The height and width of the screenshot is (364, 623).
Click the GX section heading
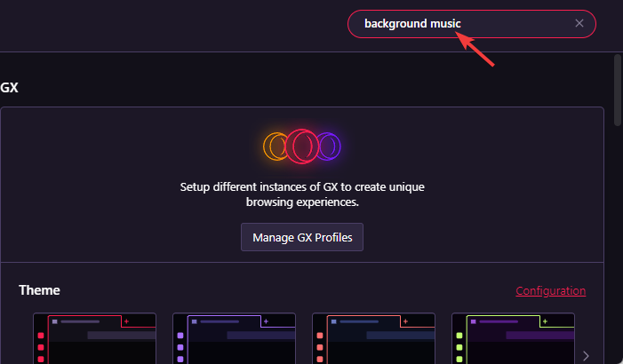click(x=10, y=88)
